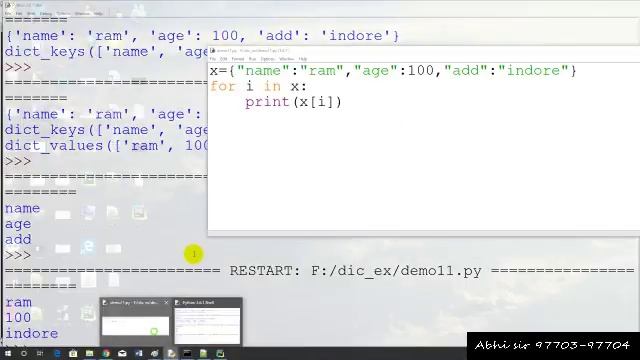Open Options menu in demo11.py editor
Viewport: 640px width, 360px height.
tap(267, 59)
